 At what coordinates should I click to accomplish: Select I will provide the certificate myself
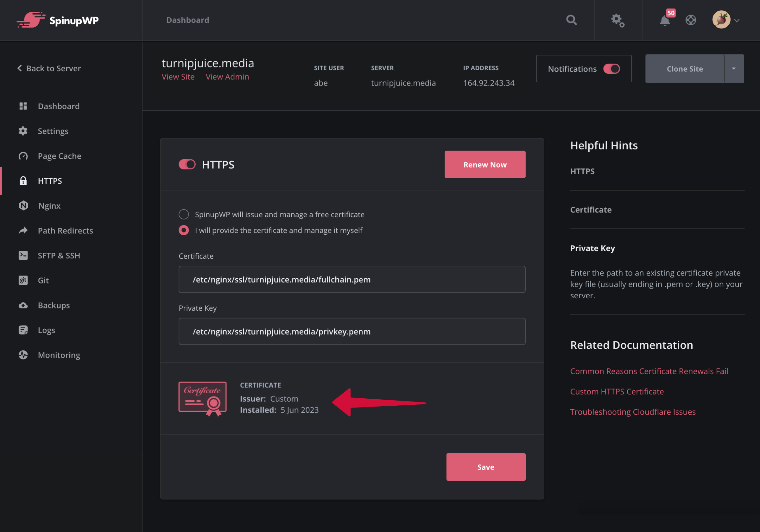pos(184,231)
